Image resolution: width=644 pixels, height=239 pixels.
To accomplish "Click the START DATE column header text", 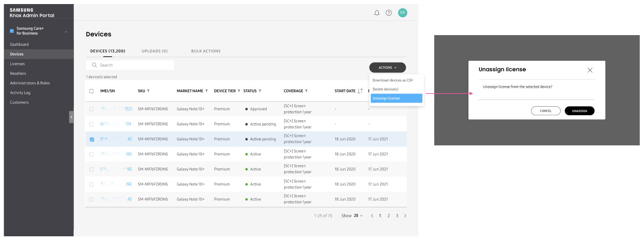I will pyautogui.click(x=345, y=91).
